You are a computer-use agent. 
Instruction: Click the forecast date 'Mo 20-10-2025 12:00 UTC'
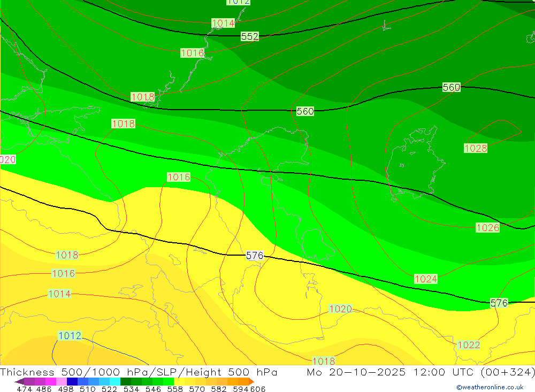[x=392, y=372]
